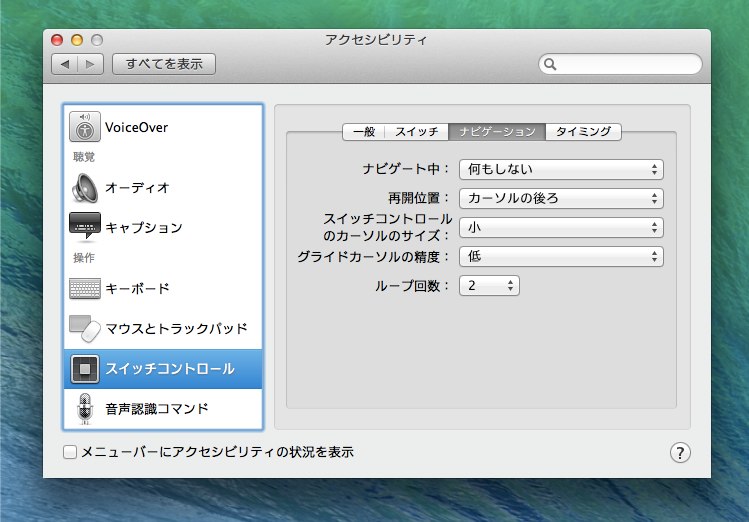Select the オーディオ text label
This screenshot has height=522, width=749.
coord(138,188)
